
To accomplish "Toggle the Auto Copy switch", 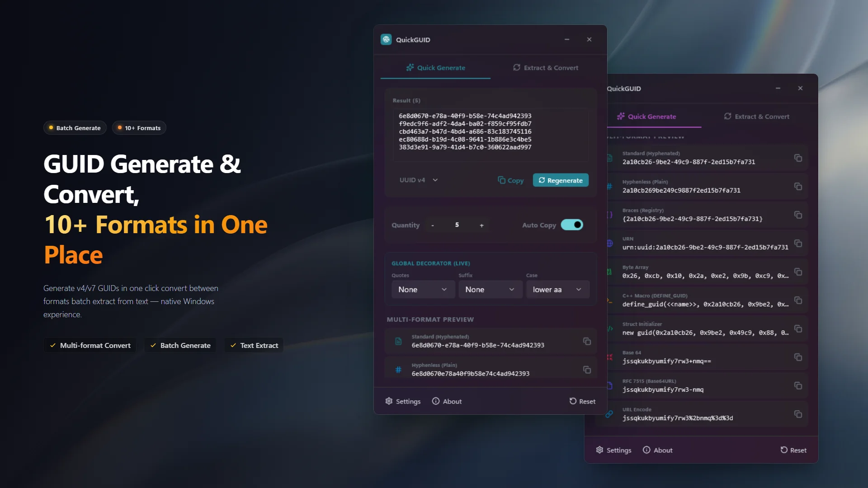I will coord(572,225).
